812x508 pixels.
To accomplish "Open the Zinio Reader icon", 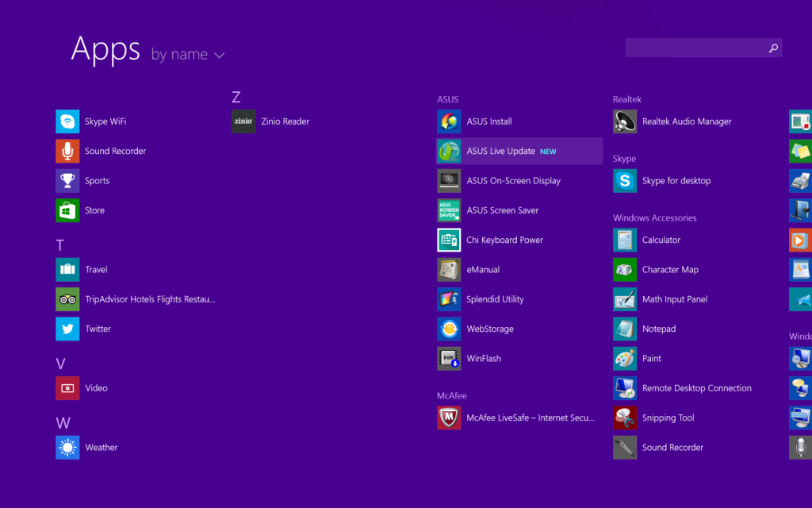I will (243, 121).
